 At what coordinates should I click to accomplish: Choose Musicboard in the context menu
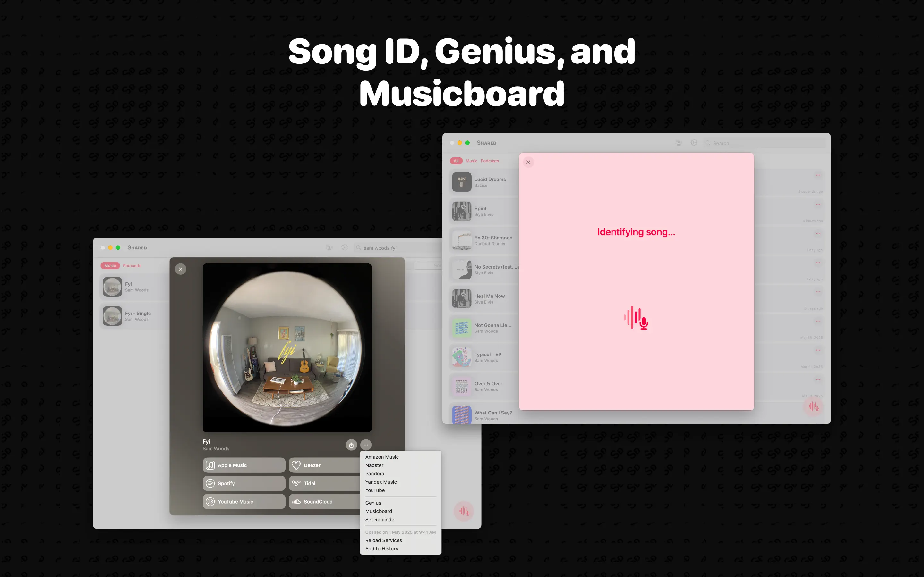[378, 511]
